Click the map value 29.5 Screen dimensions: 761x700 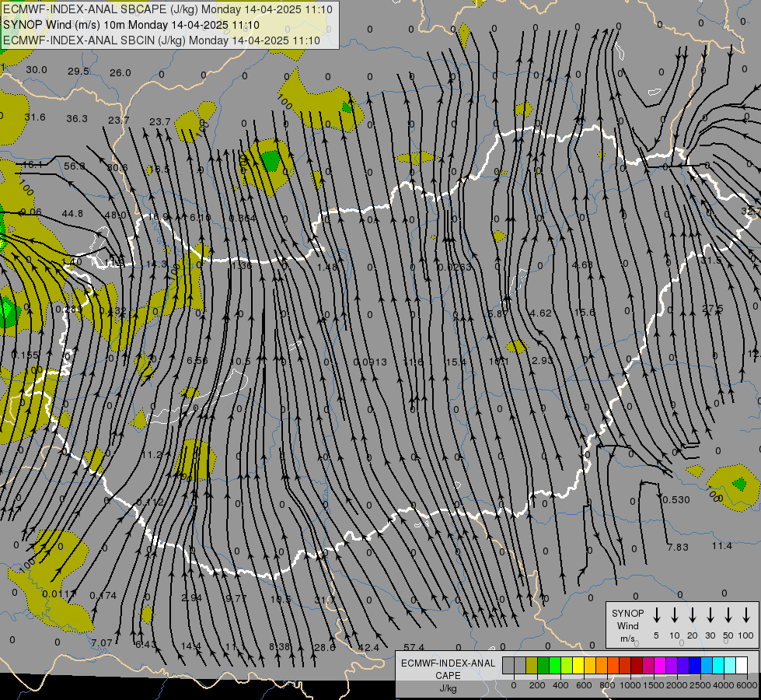tap(79, 72)
